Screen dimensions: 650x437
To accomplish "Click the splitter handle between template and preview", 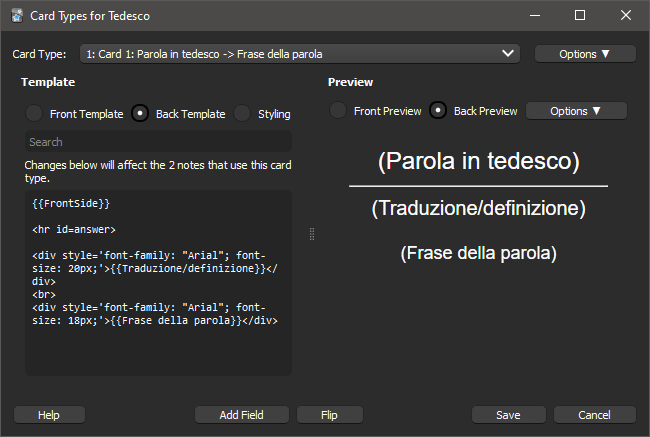I will click(x=312, y=234).
